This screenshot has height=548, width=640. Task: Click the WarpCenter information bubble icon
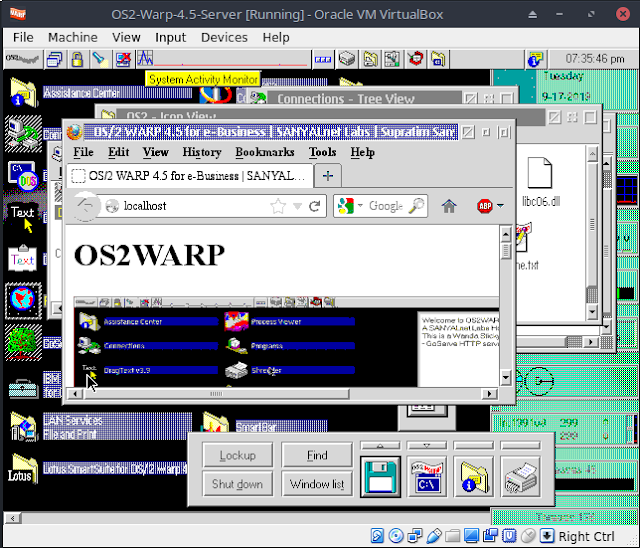(x=536, y=60)
